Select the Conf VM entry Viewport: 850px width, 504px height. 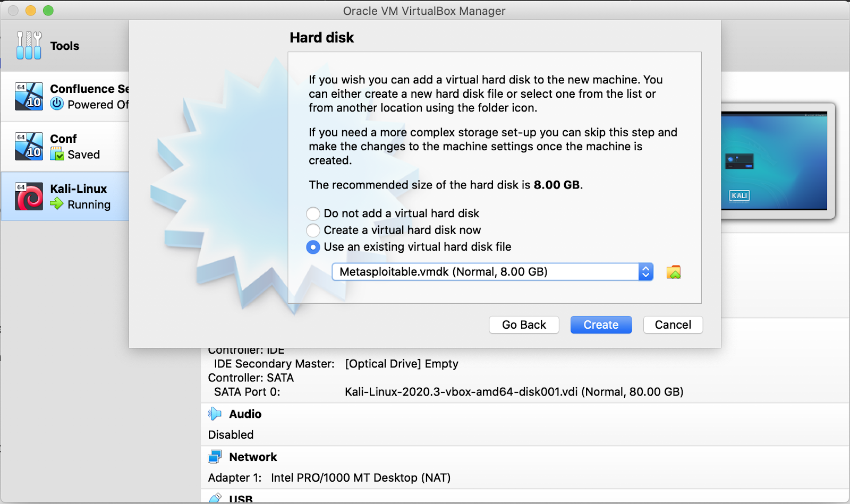click(65, 146)
